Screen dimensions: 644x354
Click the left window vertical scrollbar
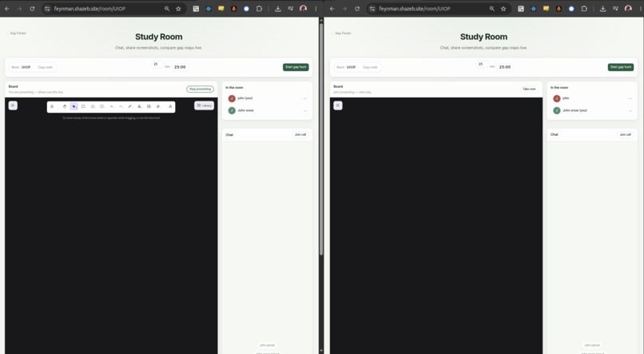click(321, 140)
